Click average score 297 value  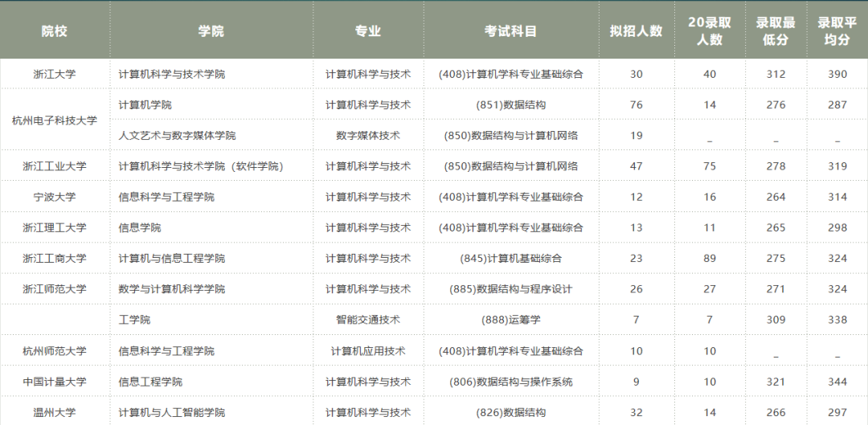pyautogui.click(x=837, y=412)
